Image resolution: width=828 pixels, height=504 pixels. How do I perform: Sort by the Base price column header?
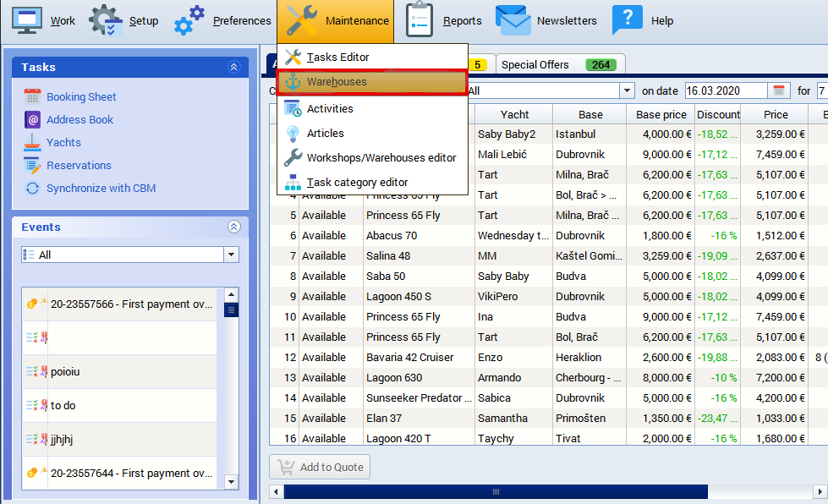coord(661,114)
